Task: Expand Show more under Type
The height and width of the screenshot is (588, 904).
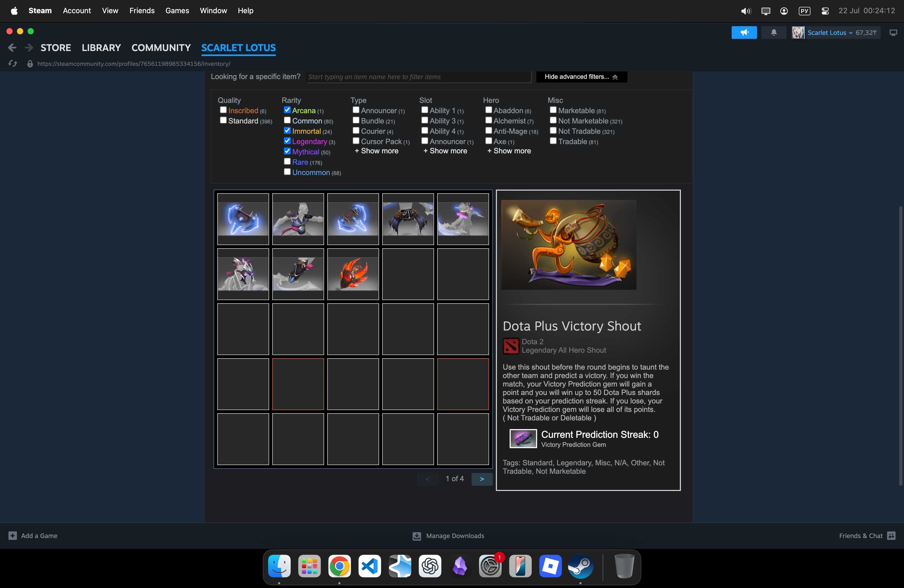Action: point(376,151)
